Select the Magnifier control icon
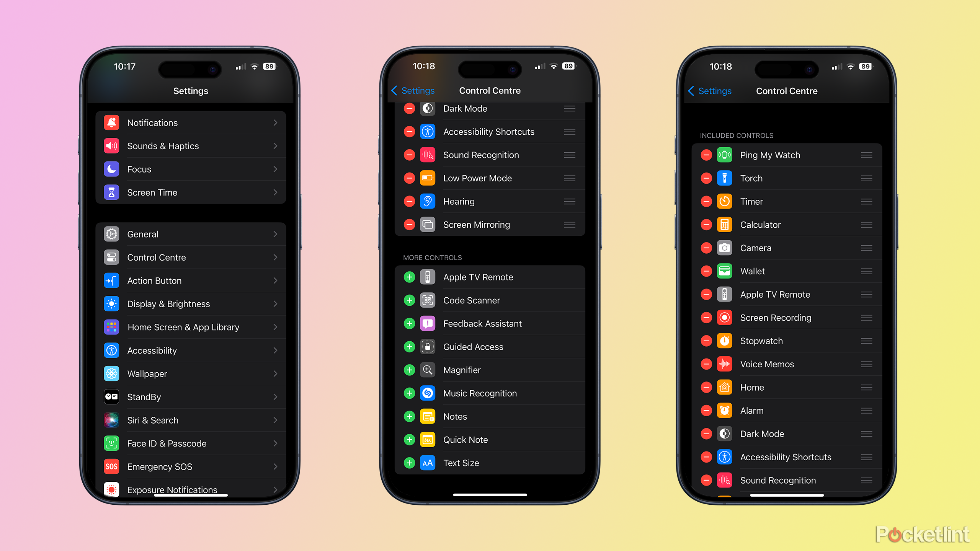 pos(428,370)
